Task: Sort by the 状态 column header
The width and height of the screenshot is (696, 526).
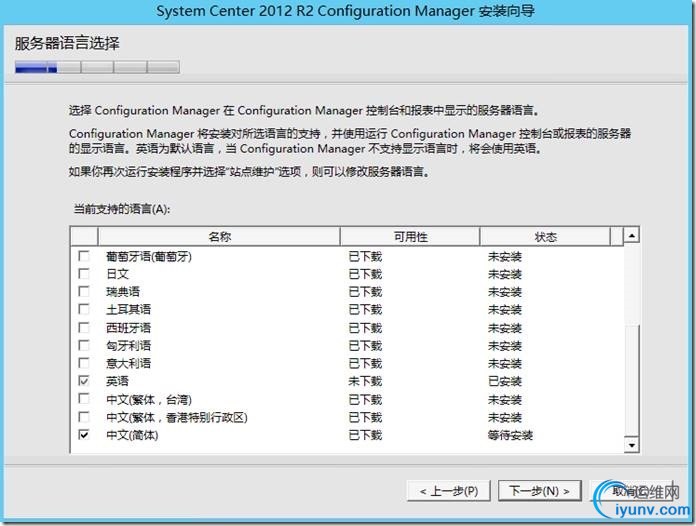Action: (x=545, y=237)
